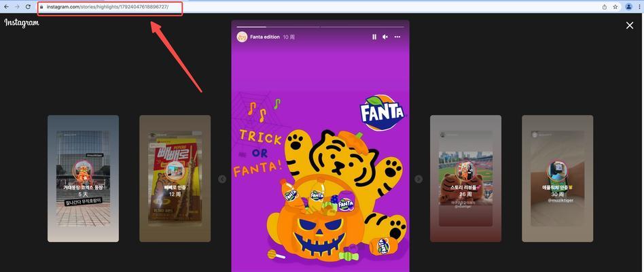Image resolution: width=644 pixels, height=272 pixels.
Task: View site info lock icon
Action: point(42,7)
